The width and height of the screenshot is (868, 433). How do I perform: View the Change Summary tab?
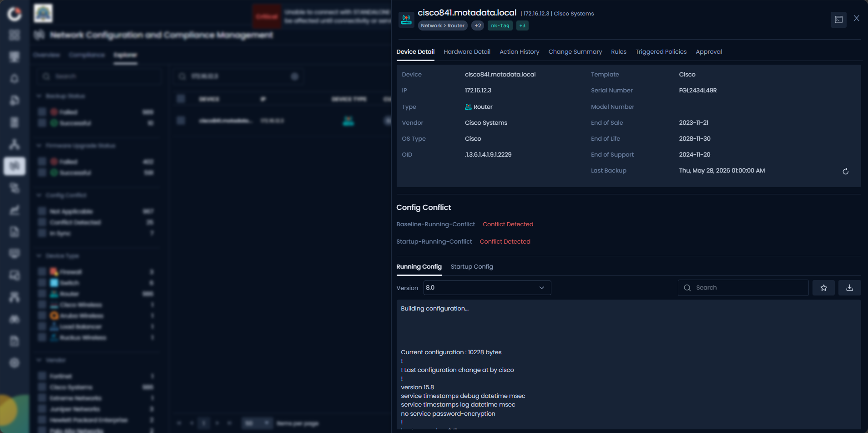(x=575, y=52)
